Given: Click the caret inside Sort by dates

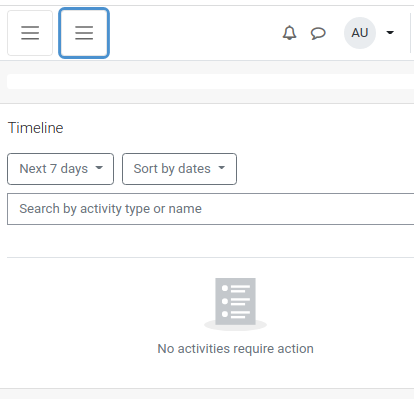Looking at the screenshot, I should (x=222, y=168).
